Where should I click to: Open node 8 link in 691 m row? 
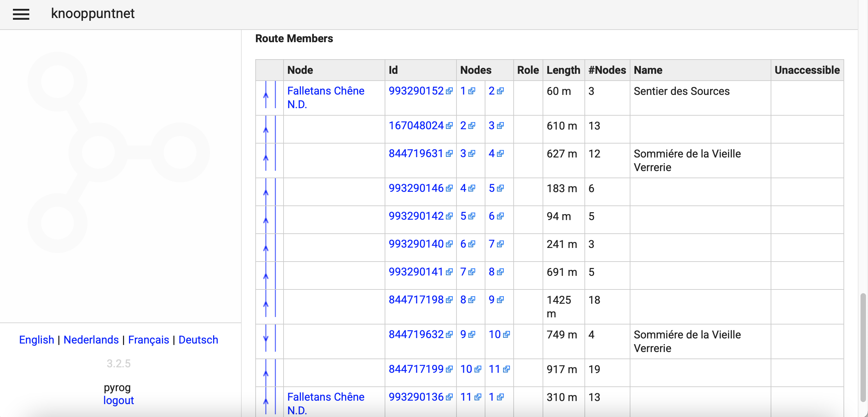492,272
